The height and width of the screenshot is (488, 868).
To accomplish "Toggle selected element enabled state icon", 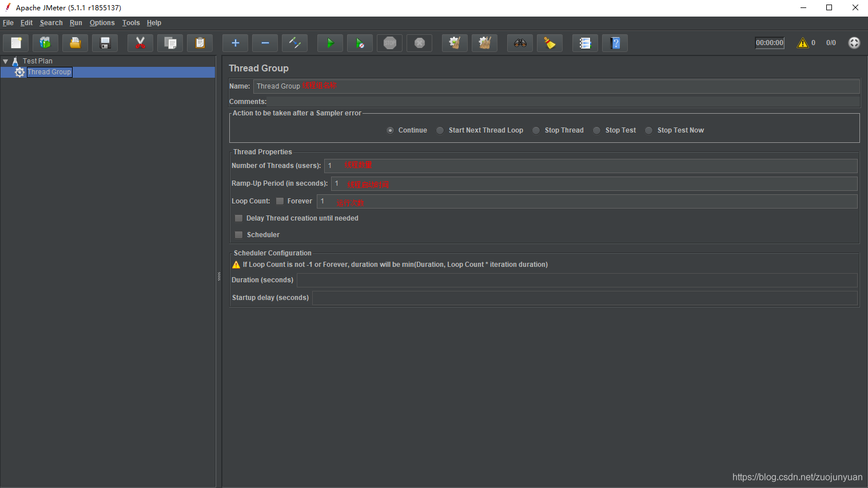I will pyautogui.click(x=294, y=43).
